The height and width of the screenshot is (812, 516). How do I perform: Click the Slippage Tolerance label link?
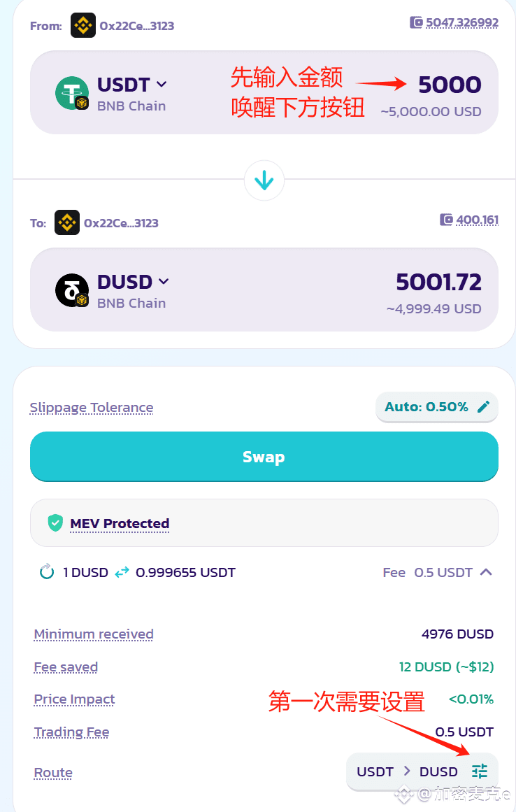click(92, 407)
